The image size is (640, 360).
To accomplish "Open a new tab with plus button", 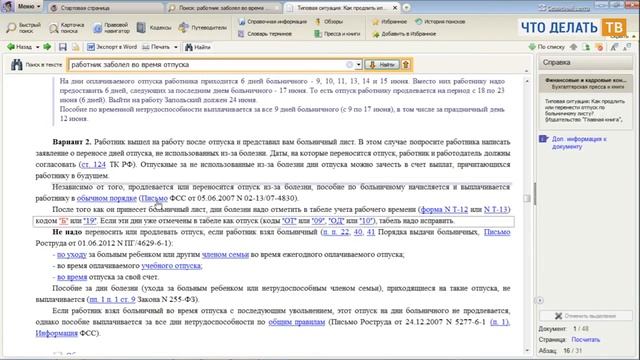I will click(x=406, y=8).
